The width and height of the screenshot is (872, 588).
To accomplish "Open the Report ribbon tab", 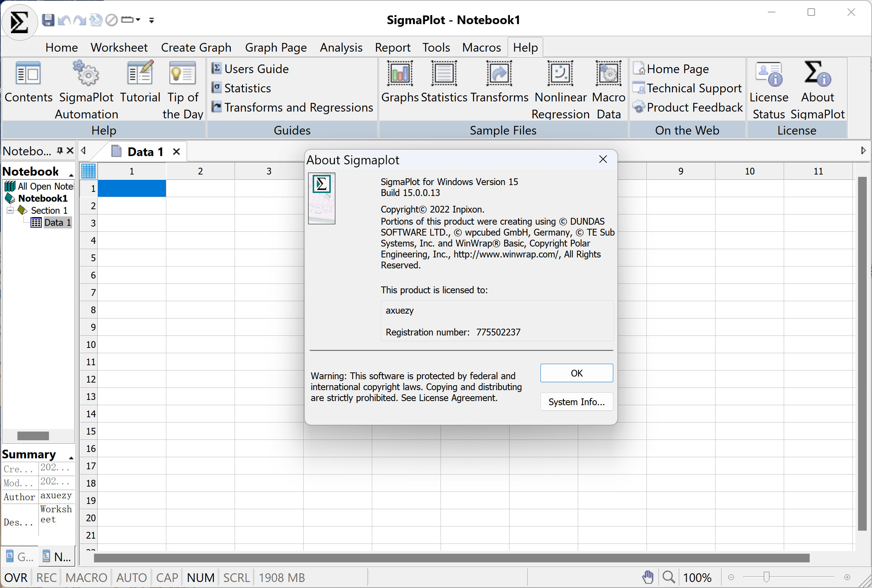I will pos(392,47).
